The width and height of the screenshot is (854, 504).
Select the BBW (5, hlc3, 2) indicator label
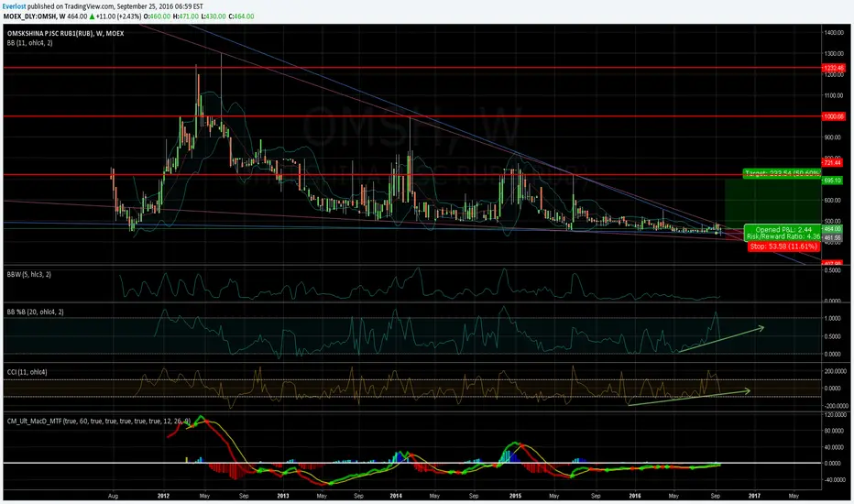(29, 275)
